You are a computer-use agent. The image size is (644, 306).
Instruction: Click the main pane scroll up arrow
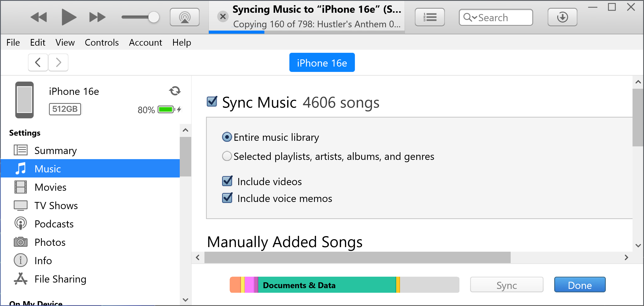[x=638, y=82]
